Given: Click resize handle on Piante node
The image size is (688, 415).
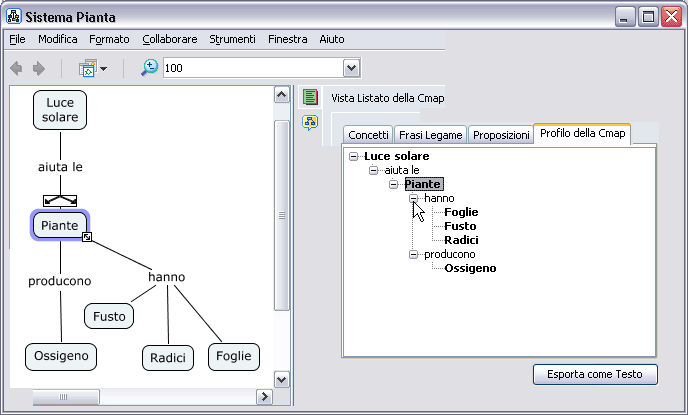Looking at the screenshot, I should tap(88, 237).
